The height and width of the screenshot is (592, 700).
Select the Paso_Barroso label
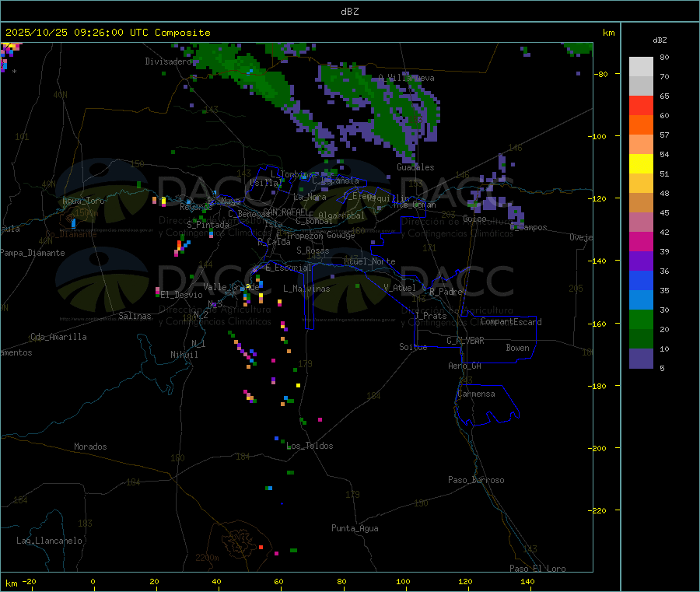476,480
